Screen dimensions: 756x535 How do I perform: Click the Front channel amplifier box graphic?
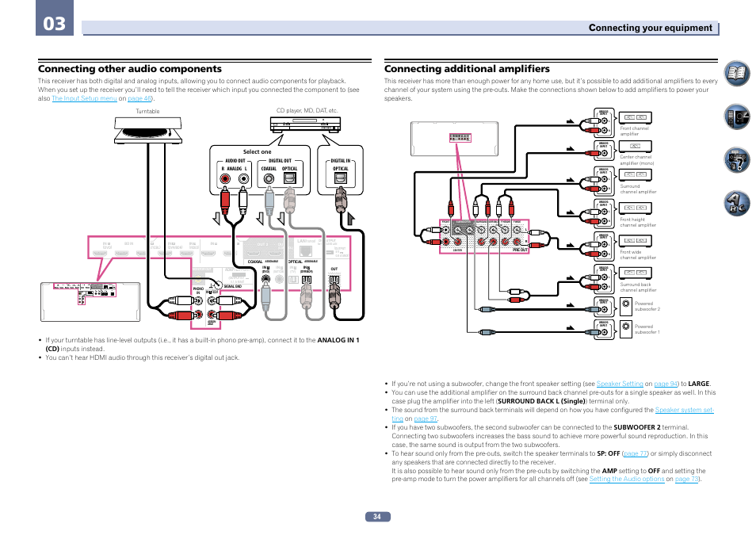635,118
